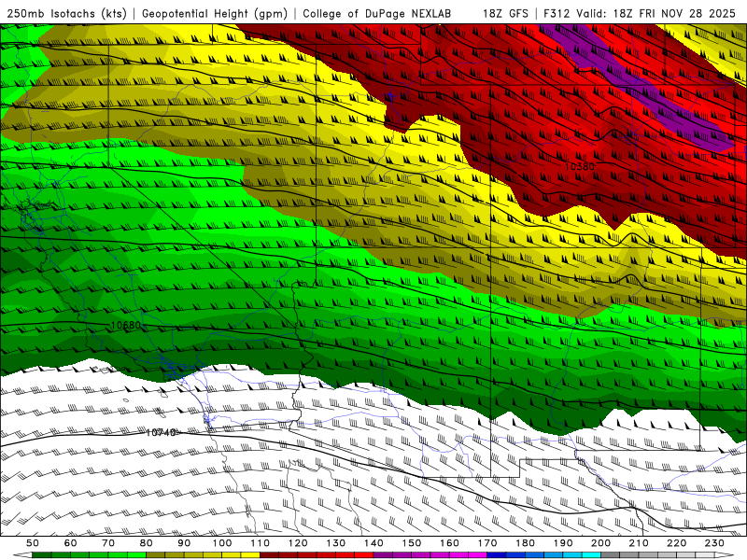Click the "18Z GFS" model run label
Image resolution: width=747 pixels, height=560 pixels.
pos(505,14)
